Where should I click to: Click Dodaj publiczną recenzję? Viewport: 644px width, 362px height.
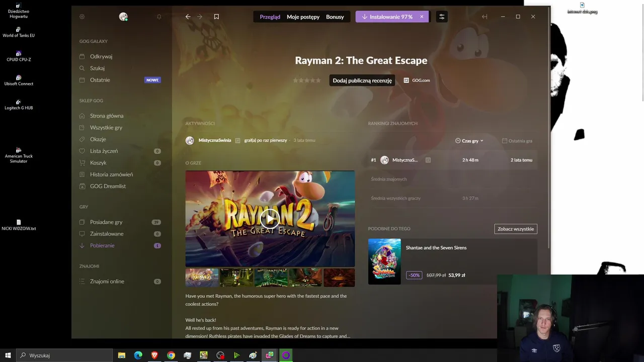pyautogui.click(x=362, y=80)
